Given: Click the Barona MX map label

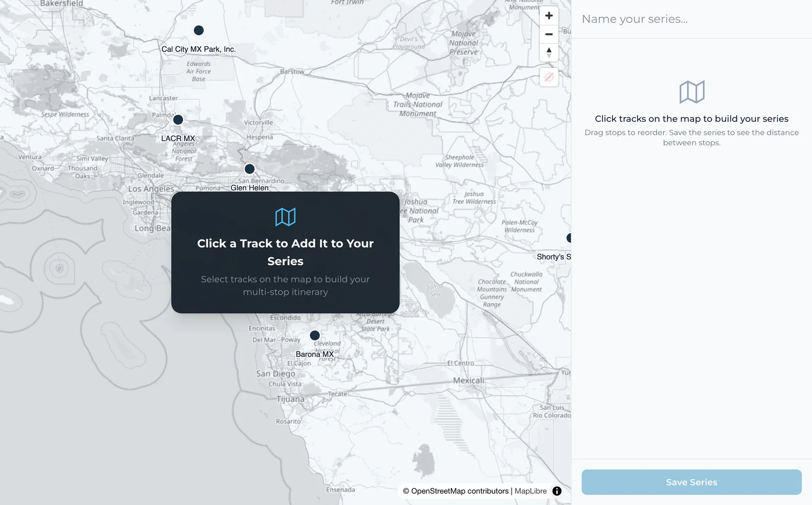Looking at the screenshot, I should pyautogui.click(x=315, y=354).
